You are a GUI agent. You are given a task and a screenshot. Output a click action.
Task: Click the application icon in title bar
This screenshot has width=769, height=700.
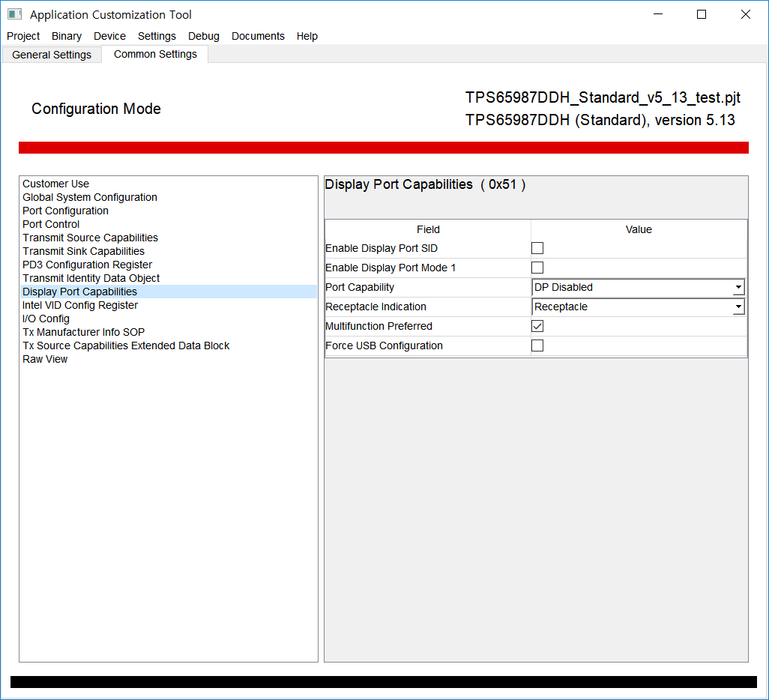15,14
